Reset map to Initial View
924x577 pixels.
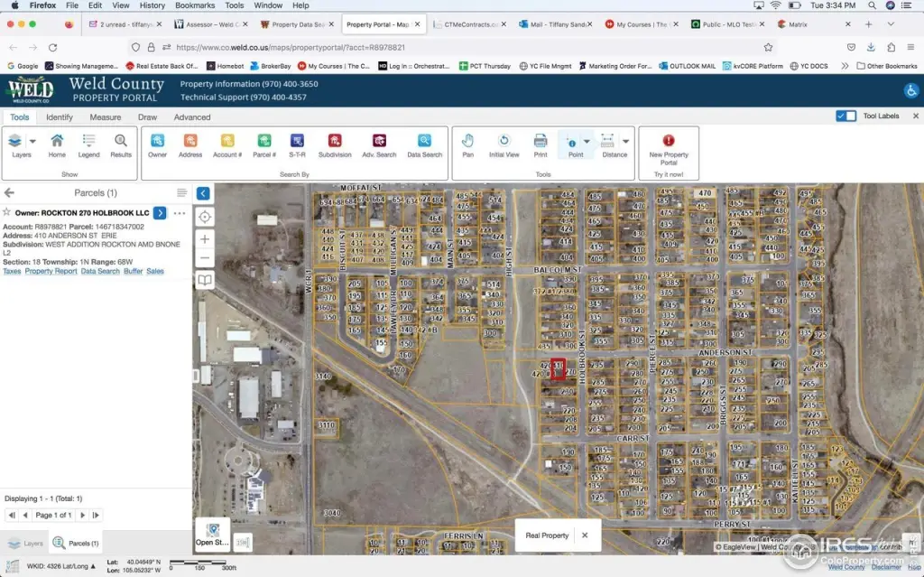(504, 144)
